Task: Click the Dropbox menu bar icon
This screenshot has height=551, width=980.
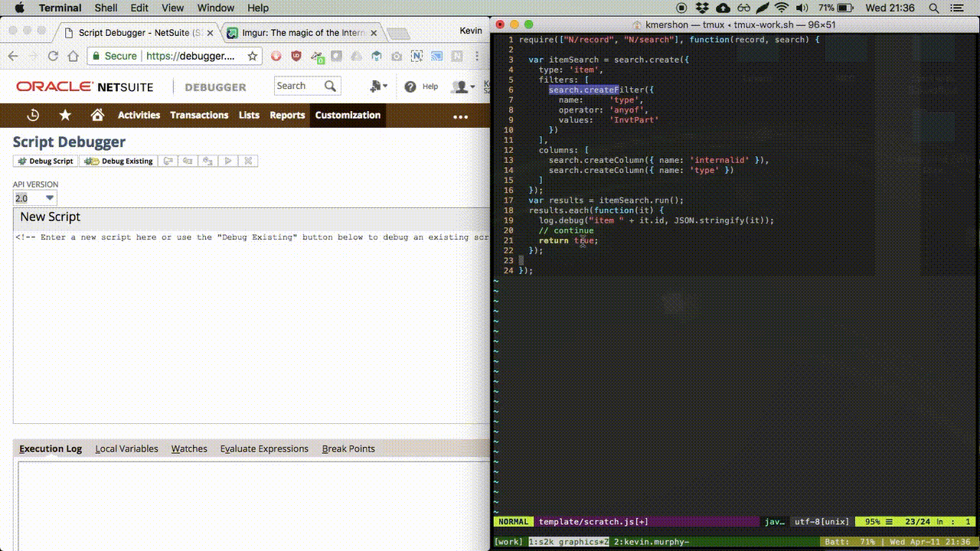Action: (702, 8)
